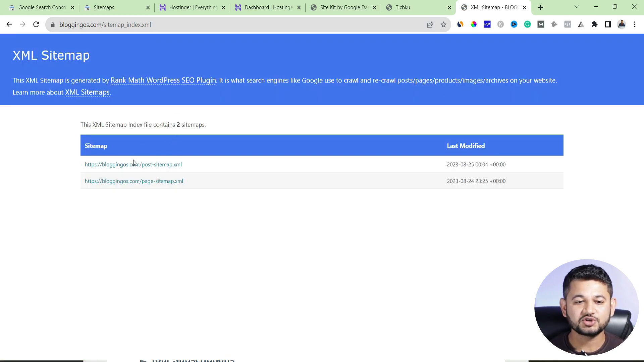This screenshot has width=644, height=362.
Task: Select the 2023-08-25 00:04 timestamp
Action: [x=476, y=165]
